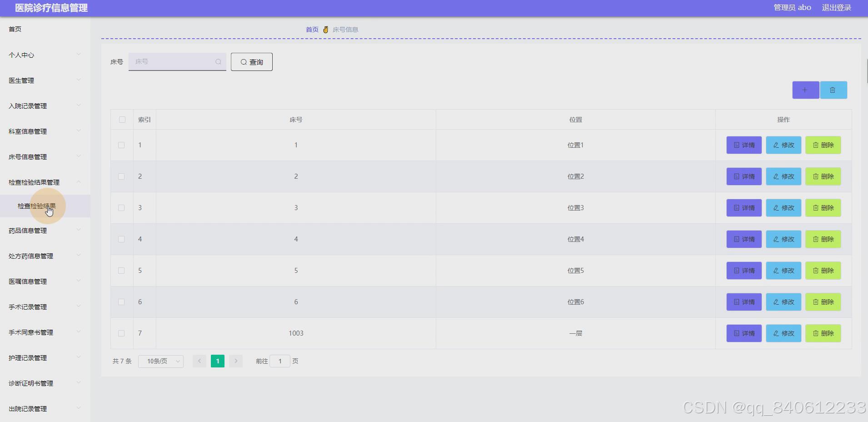Click the magnifier icon in the 床号 search field
868x422 pixels.
pos(218,62)
